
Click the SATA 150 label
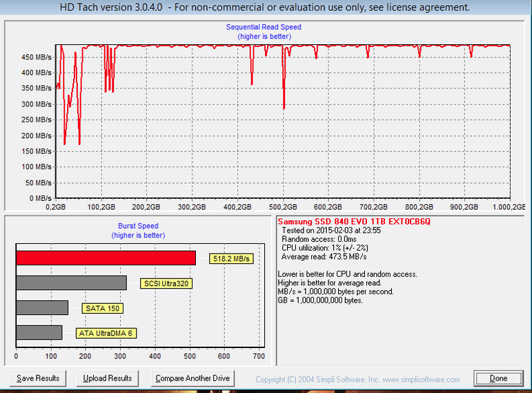coord(102,309)
